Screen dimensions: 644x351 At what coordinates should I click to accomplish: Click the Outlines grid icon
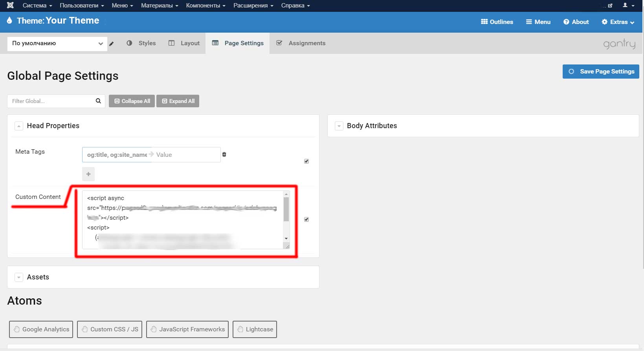pos(484,22)
